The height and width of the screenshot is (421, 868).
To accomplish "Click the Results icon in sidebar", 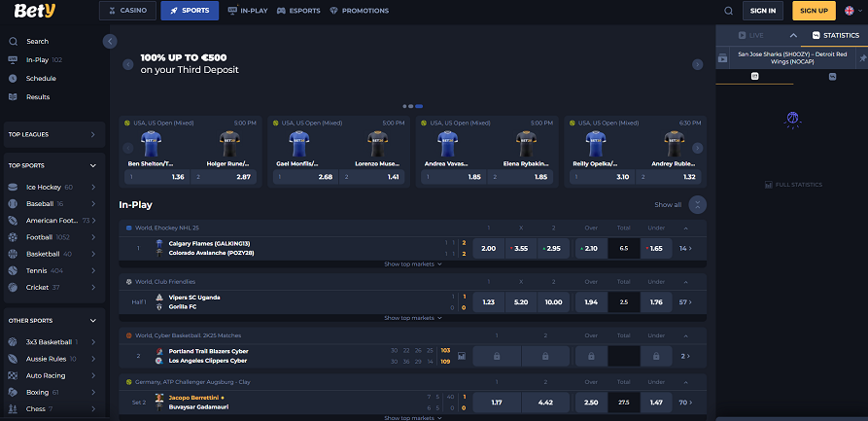I will point(13,97).
